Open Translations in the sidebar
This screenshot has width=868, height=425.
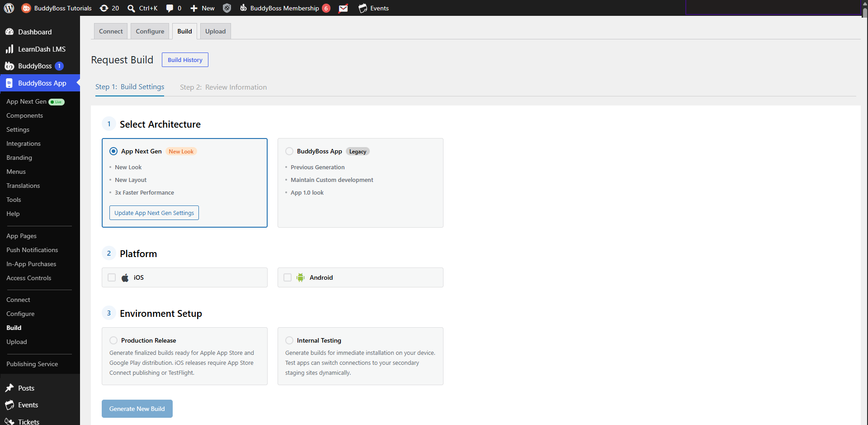coord(23,186)
